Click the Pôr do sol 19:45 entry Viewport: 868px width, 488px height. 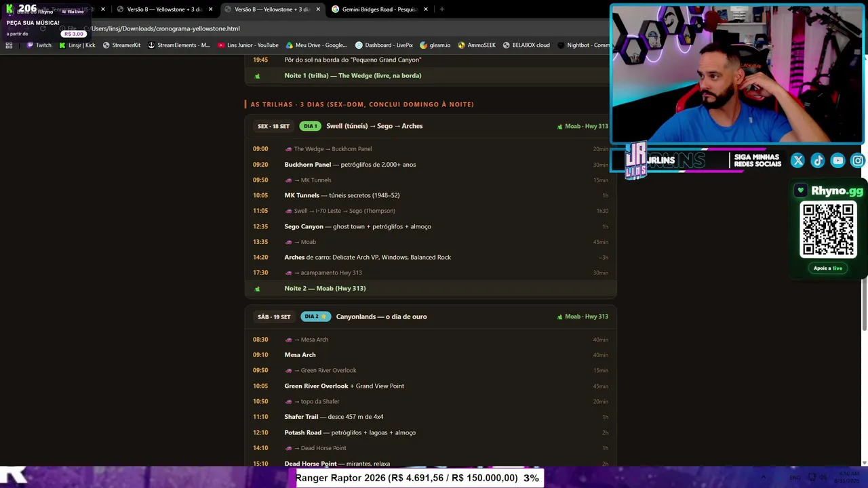(353, 60)
